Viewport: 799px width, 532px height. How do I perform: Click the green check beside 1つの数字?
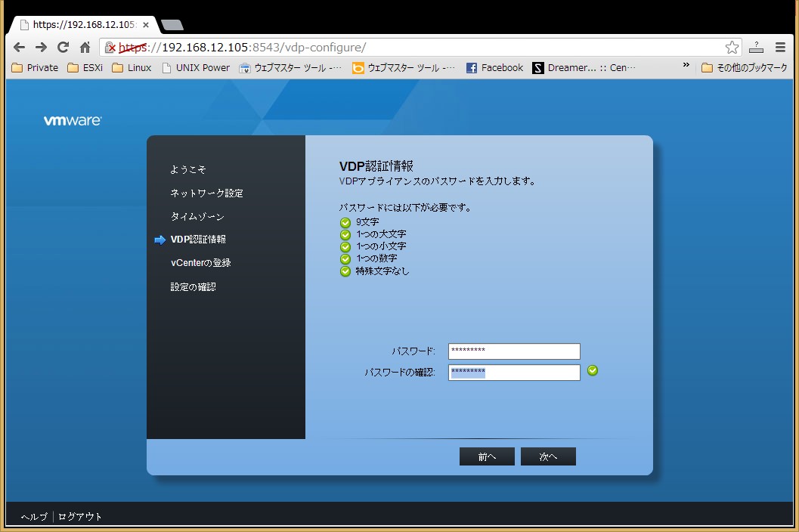(x=345, y=259)
